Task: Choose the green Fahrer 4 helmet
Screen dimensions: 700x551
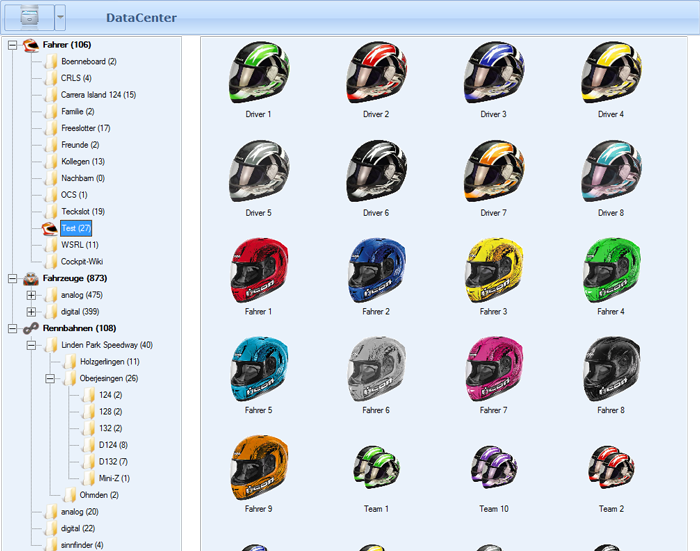Action: 611,270
